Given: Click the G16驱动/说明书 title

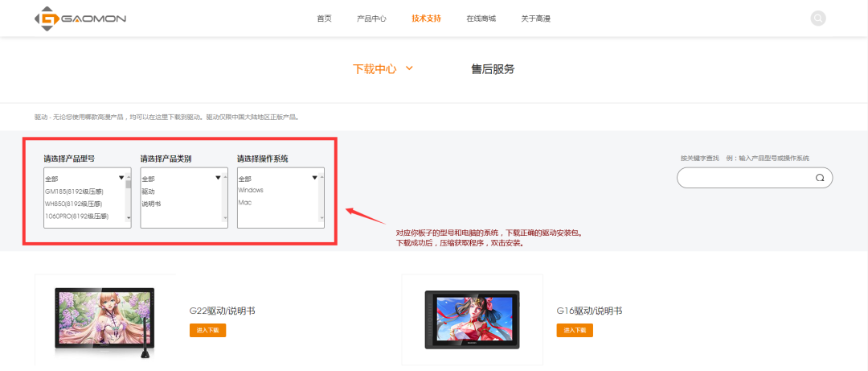Looking at the screenshot, I should 589,311.
